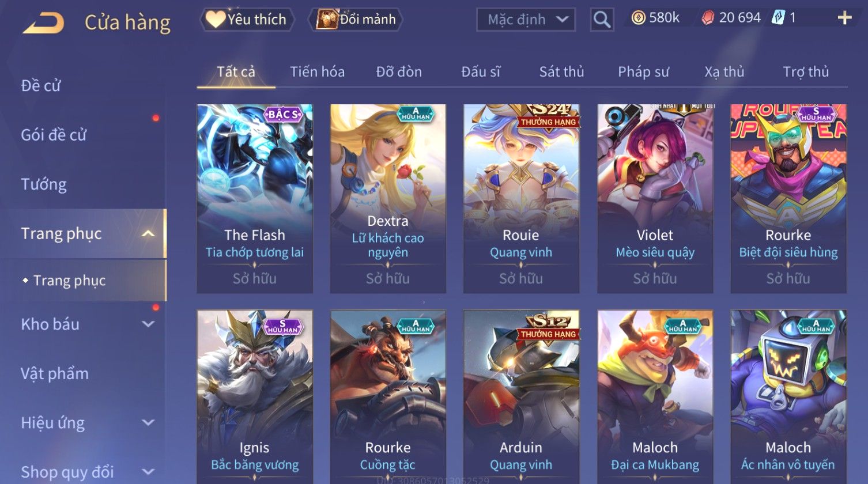Go to Tướng in the sidebar

point(44,184)
